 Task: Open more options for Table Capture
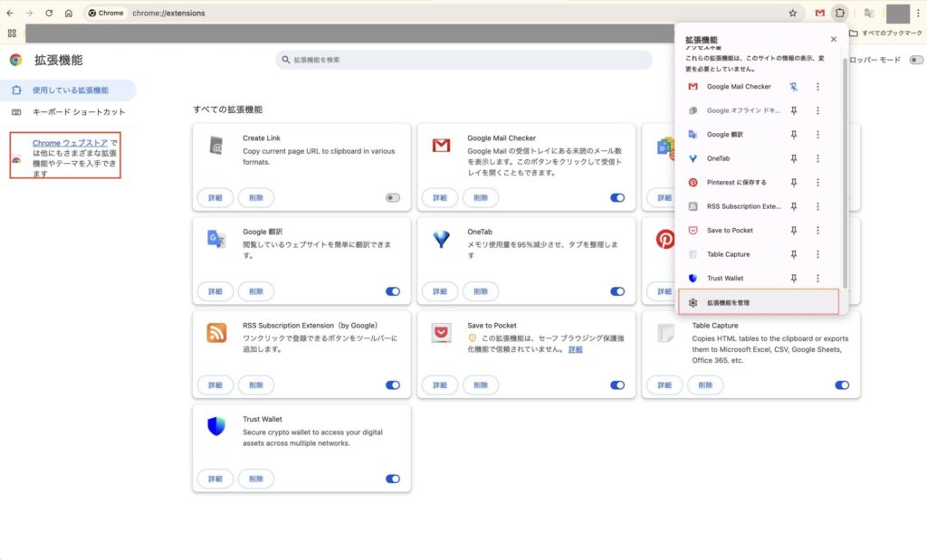tap(817, 254)
